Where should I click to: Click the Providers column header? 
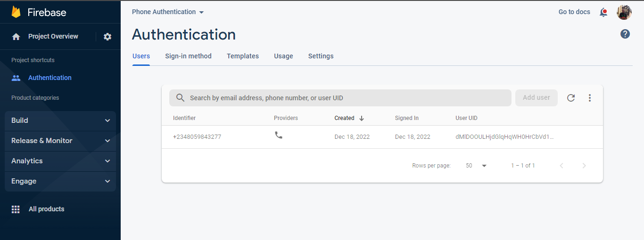click(x=286, y=118)
